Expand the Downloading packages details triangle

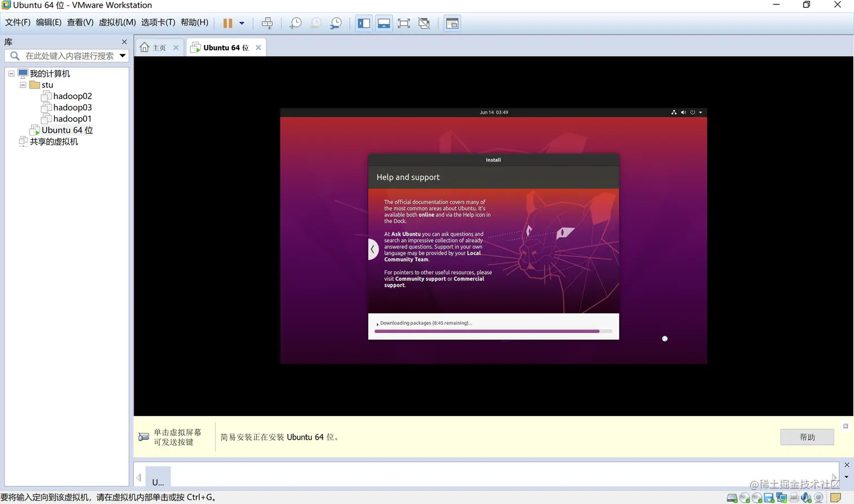pyautogui.click(x=377, y=324)
